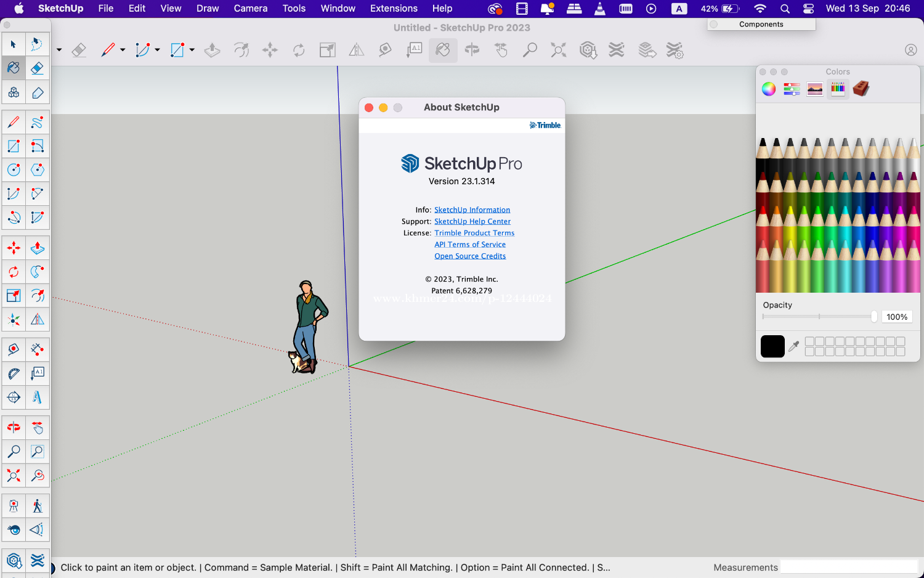Screen dimensions: 924x578
Task: Activate the Follow Me tool
Action: click(x=37, y=272)
